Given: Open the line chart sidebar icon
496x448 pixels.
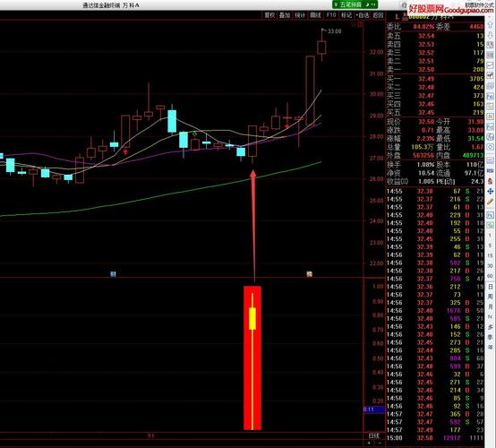Looking at the screenshot, I should 491,65.
